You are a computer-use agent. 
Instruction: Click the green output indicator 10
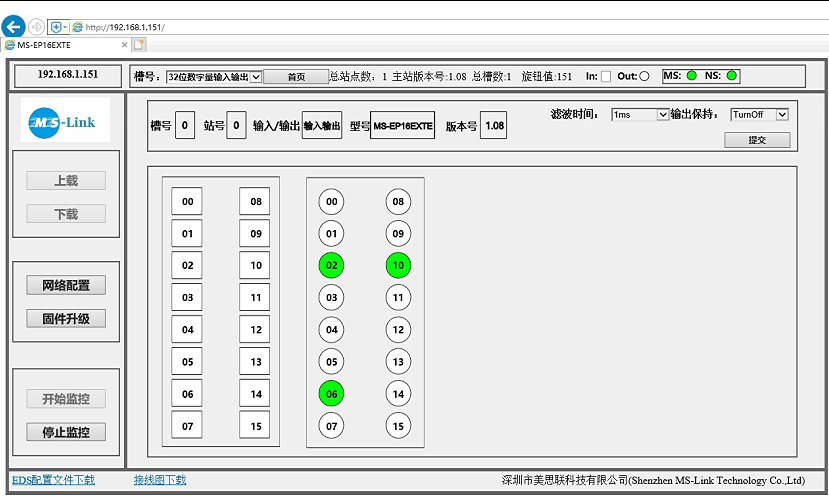(x=398, y=265)
